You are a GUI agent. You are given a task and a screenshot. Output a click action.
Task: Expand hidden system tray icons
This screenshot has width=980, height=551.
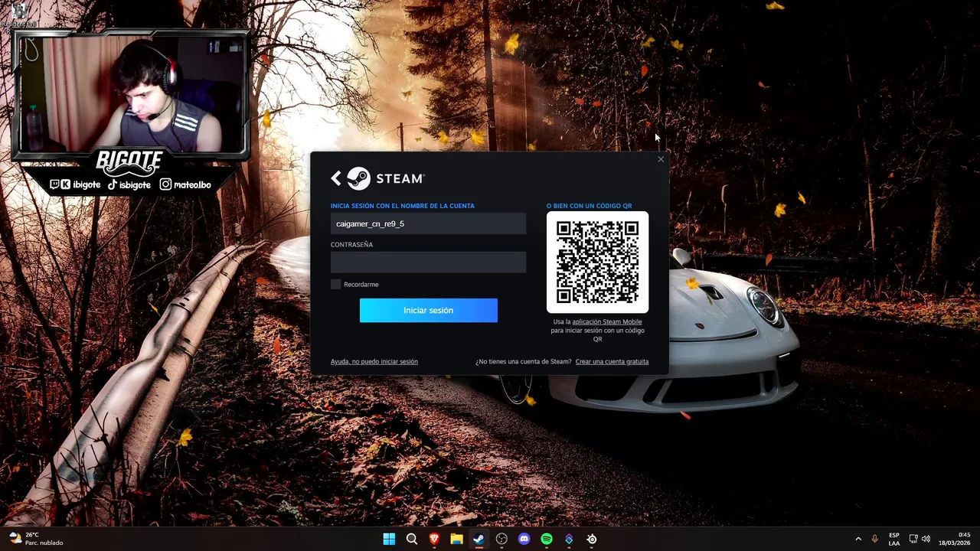point(857,539)
